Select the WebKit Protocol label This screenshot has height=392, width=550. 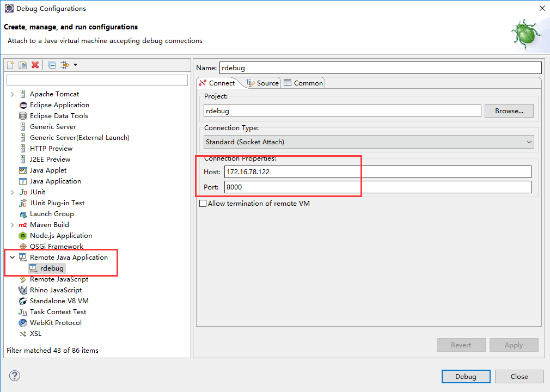(56, 322)
